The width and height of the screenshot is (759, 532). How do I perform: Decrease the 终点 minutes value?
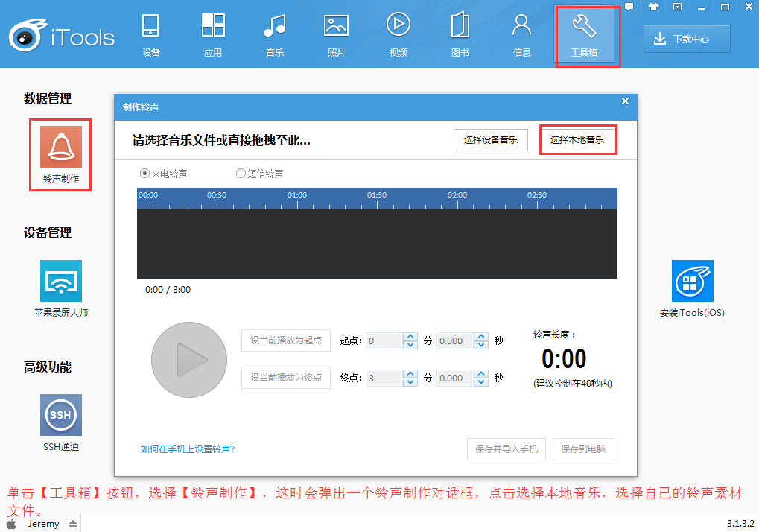pos(410,382)
